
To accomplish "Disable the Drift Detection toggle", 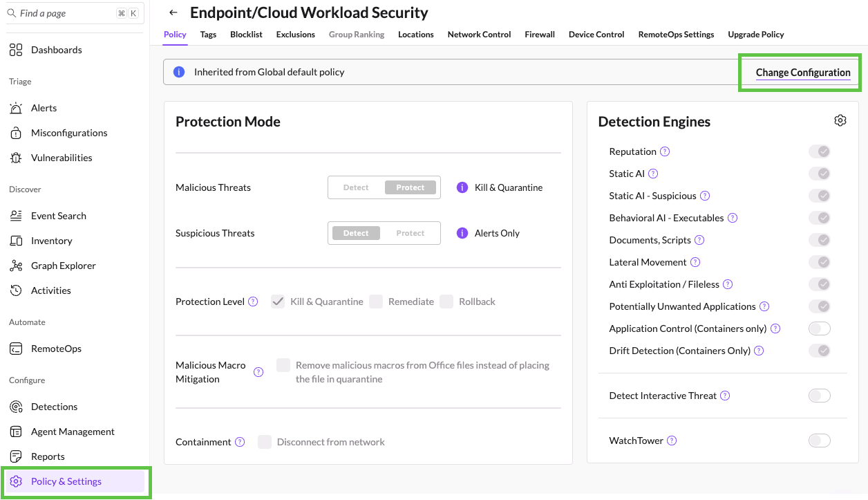I will click(820, 351).
